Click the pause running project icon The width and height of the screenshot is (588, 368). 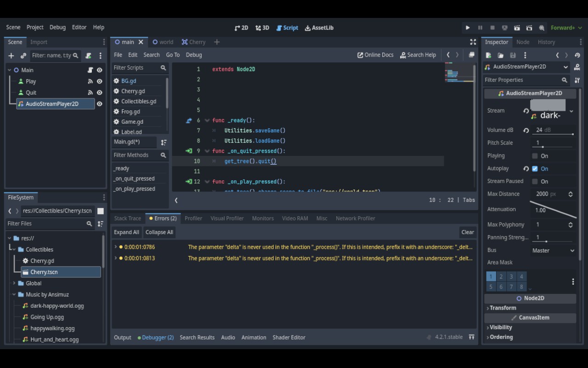tap(480, 28)
